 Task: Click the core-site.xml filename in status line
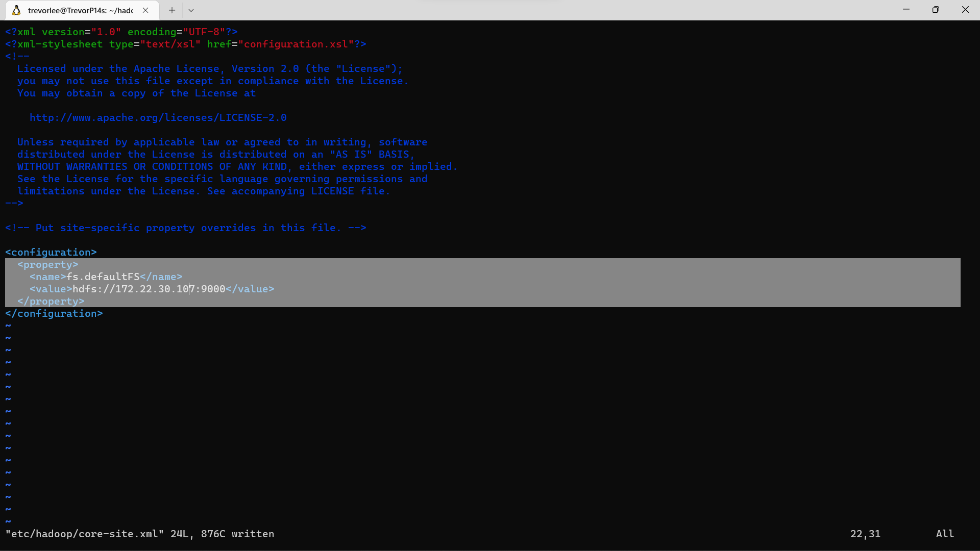coord(84,534)
